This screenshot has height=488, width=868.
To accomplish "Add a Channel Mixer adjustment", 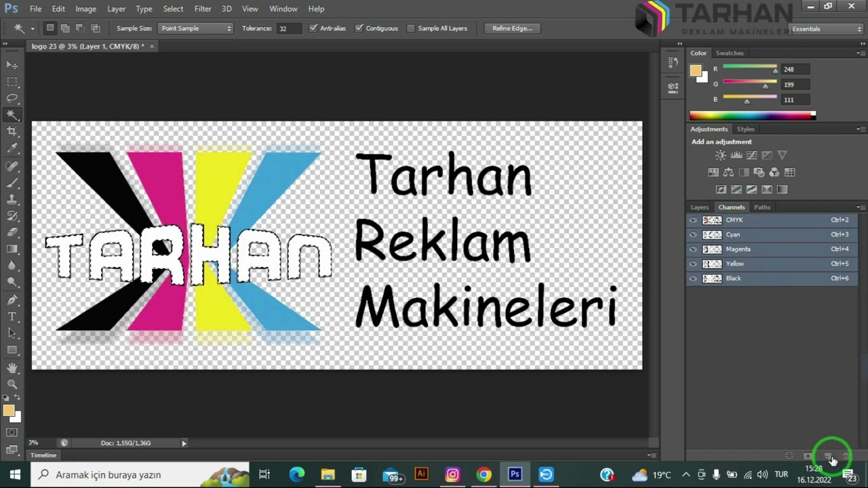I will (774, 172).
